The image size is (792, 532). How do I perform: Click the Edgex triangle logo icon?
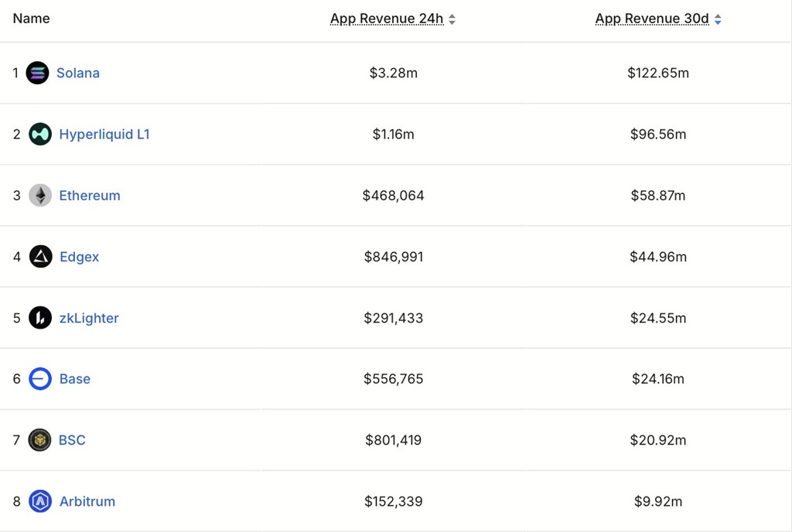click(x=40, y=257)
